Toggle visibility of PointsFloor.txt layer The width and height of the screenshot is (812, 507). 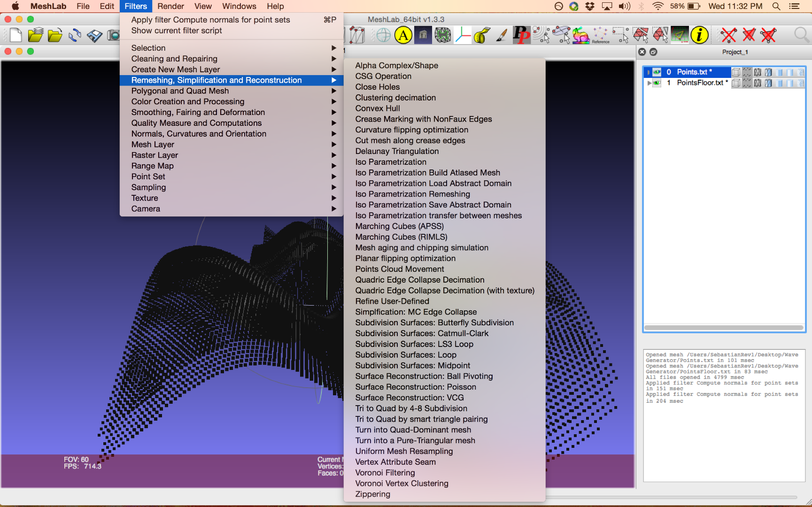656,83
